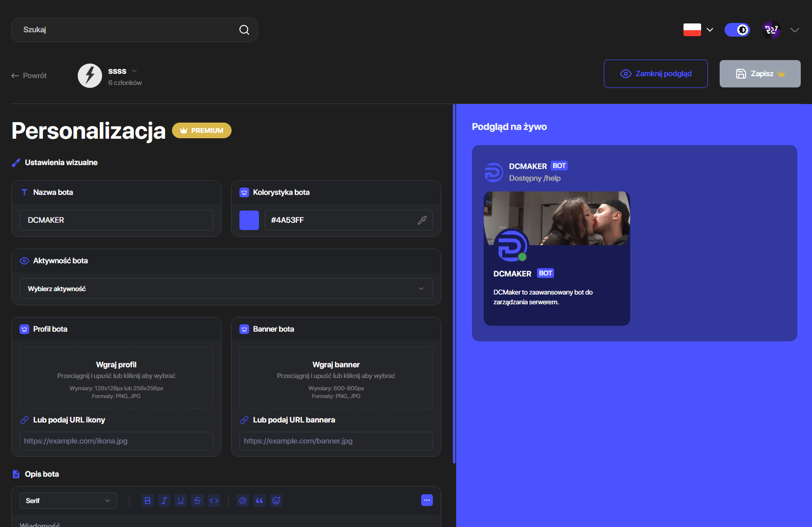Viewport: 812px width, 527px height.
Task: Click the bot avatar in preview card
Action: [x=511, y=246]
